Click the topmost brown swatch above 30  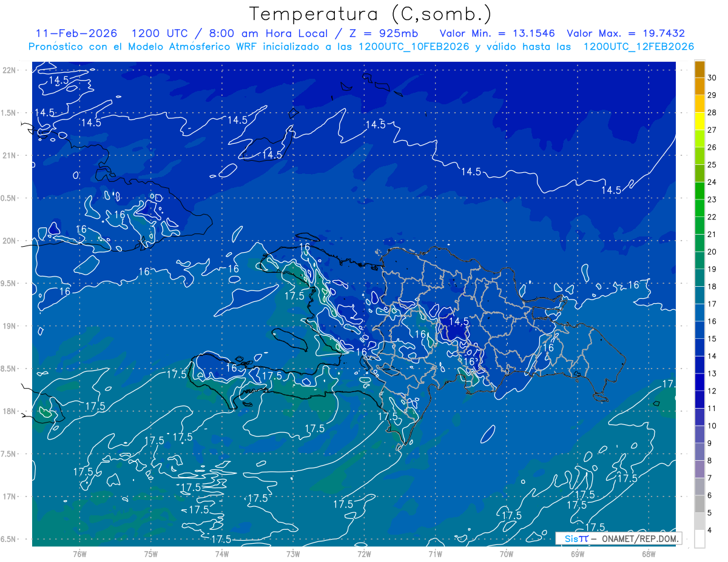[699, 69]
